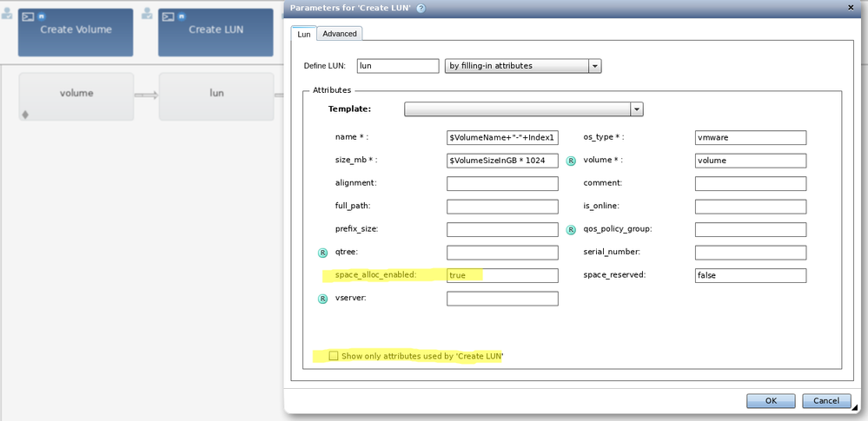868x421 pixels.
Task: Close the Parameters dialog with X
Action: pyautogui.click(x=851, y=7)
